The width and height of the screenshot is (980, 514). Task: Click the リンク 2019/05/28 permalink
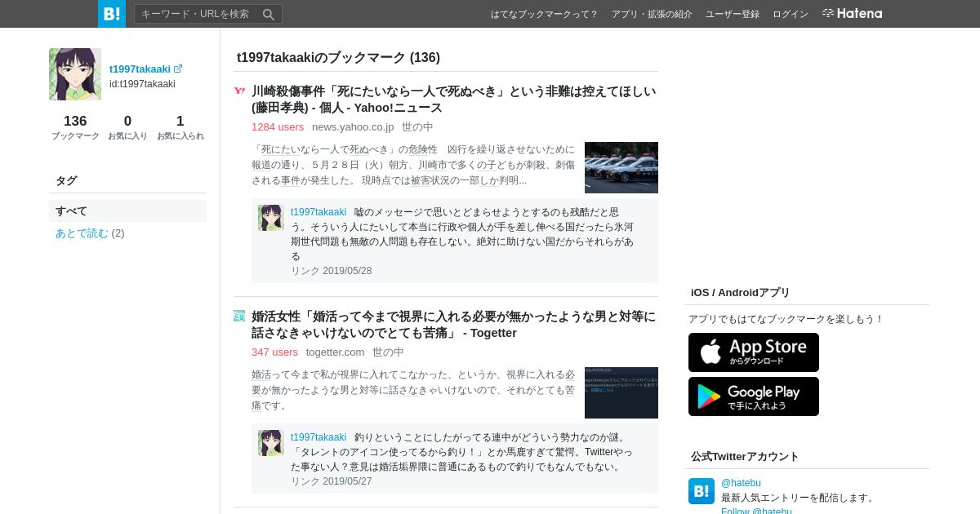tap(331, 271)
